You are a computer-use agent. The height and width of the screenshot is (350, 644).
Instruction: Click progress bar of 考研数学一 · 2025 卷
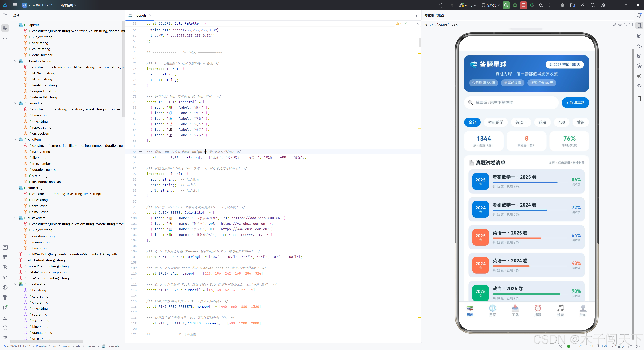click(525, 182)
